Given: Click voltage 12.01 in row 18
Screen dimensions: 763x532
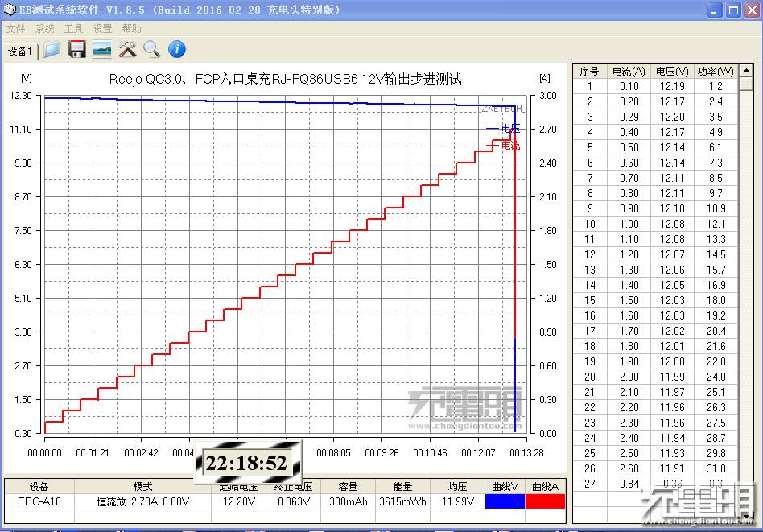Looking at the screenshot, I should pos(672,346).
